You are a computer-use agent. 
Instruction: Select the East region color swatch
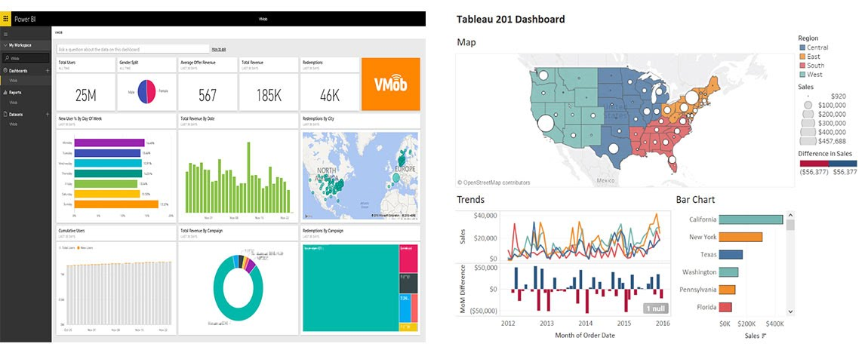[x=802, y=57]
